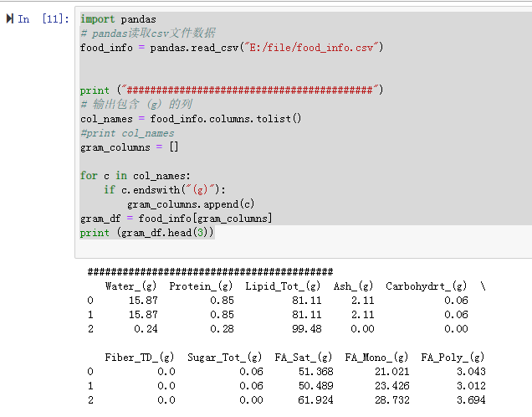Click the 'Lipid_Tot_(g)' column header

[283, 286]
